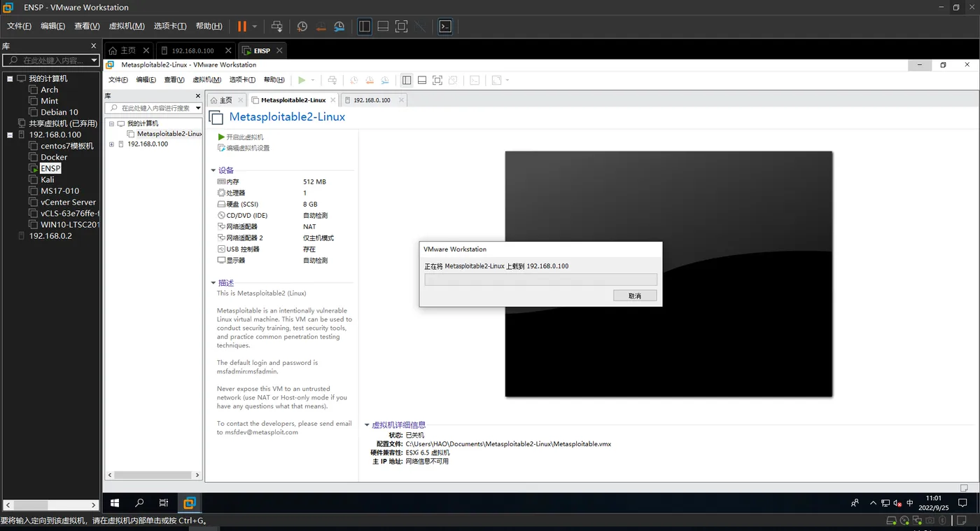Select Debian 10 in outer library
The image size is (980, 531).
(x=59, y=112)
